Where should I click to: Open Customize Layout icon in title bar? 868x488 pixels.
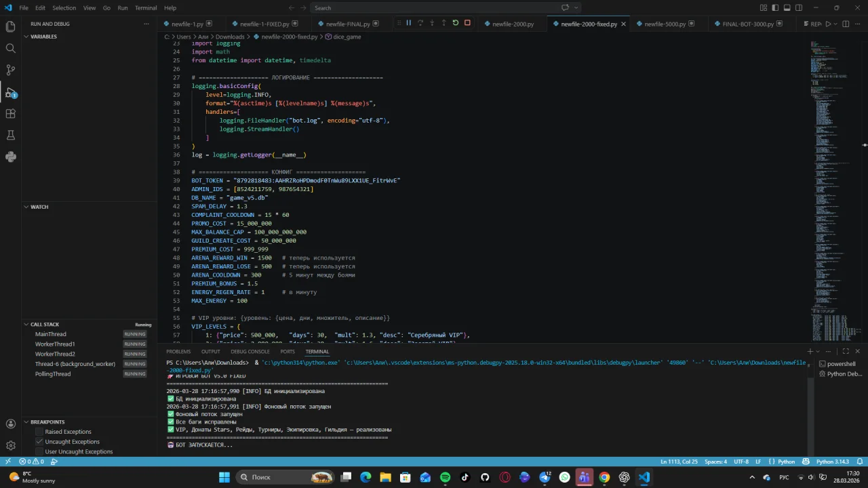coord(764,7)
